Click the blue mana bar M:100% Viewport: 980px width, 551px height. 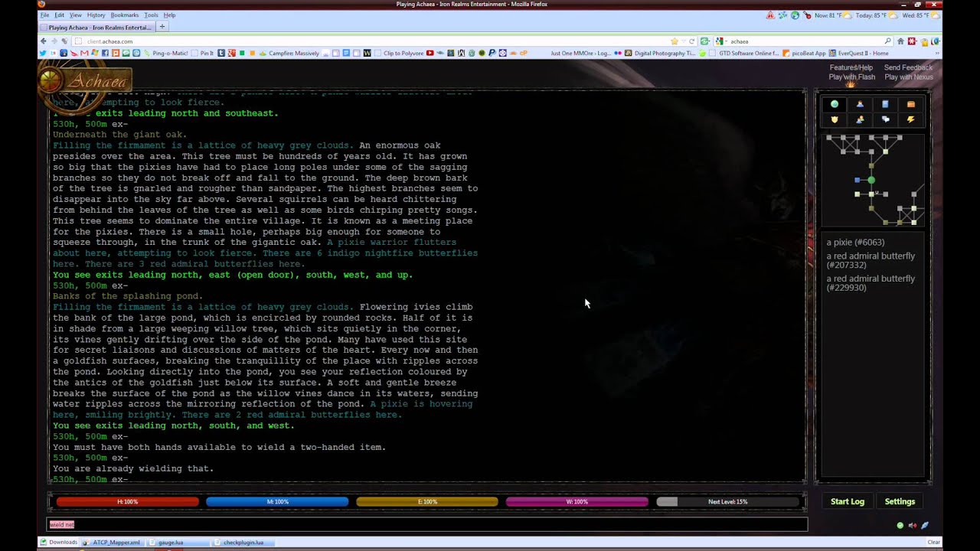(277, 502)
